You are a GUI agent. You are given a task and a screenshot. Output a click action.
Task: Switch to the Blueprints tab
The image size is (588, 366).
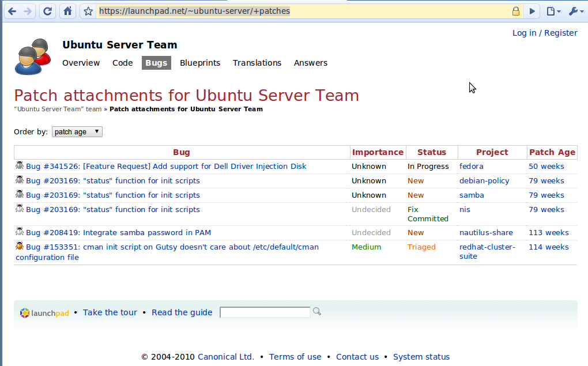point(200,63)
